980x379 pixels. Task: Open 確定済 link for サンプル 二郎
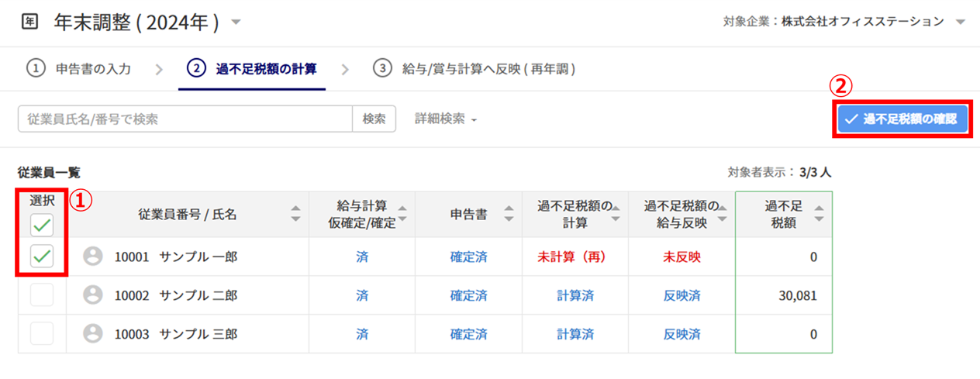click(x=469, y=295)
